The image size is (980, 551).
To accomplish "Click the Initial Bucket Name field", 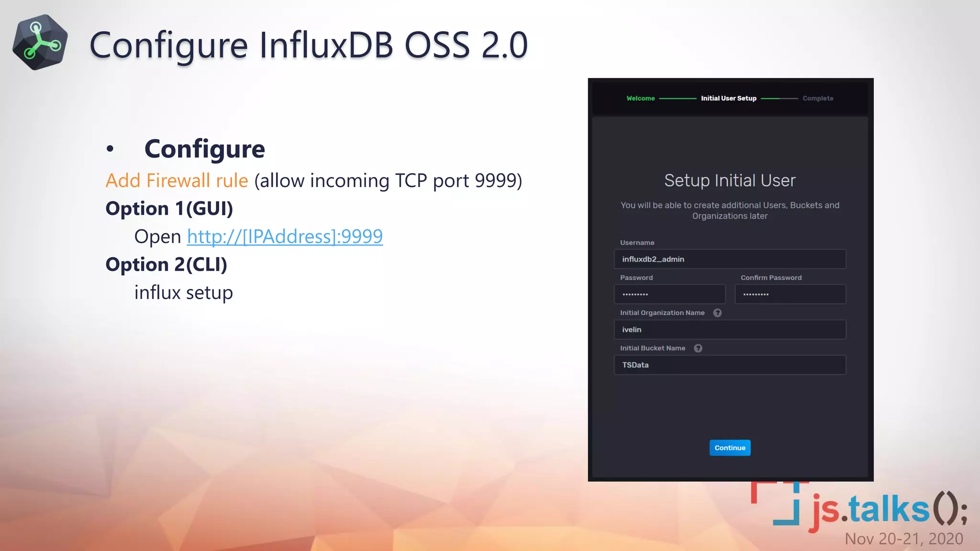I will click(730, 365).
